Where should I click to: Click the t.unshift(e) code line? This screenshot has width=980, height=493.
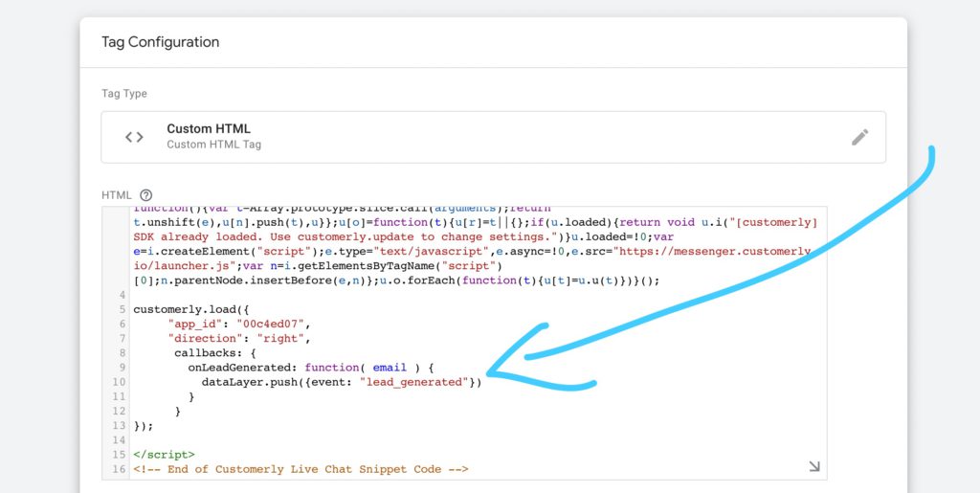click(475, 222)
